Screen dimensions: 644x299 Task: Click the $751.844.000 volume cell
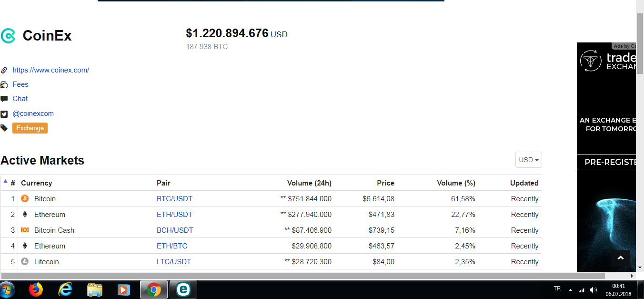tap(306, 199)
